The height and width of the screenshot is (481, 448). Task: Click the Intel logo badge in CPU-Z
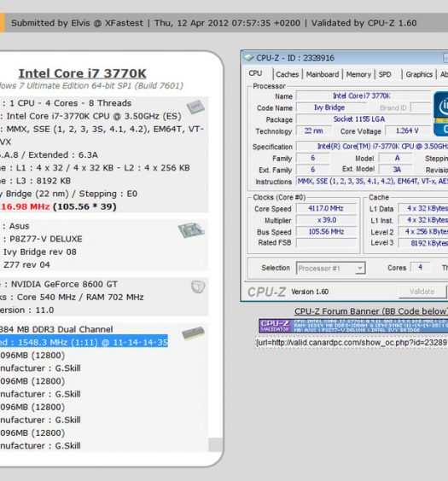440,113
